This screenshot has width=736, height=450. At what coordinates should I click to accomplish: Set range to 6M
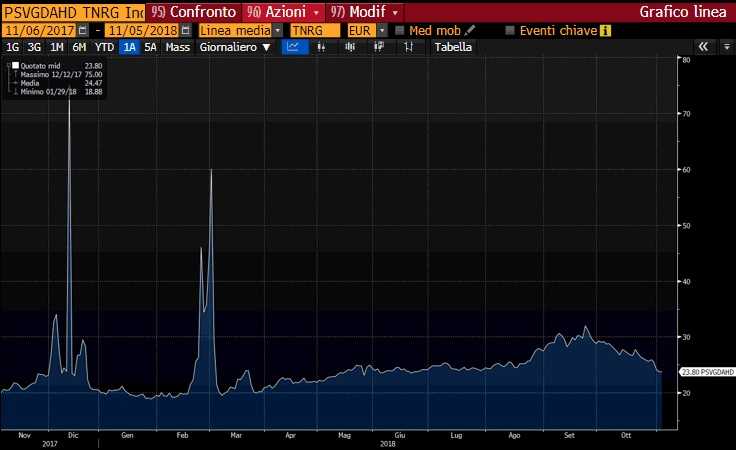79,47
